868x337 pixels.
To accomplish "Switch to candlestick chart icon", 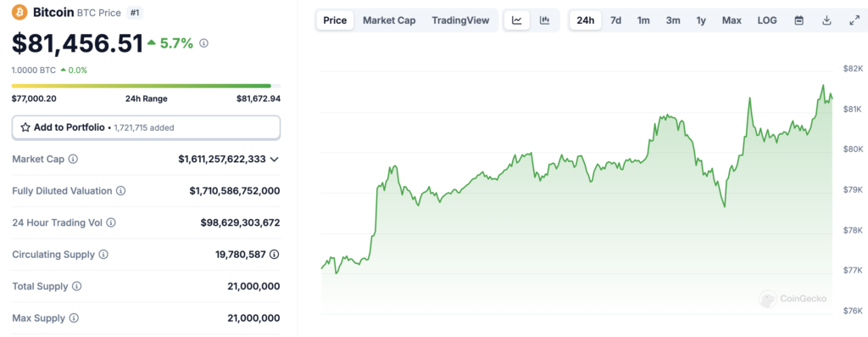I will (x=545, y=20).
